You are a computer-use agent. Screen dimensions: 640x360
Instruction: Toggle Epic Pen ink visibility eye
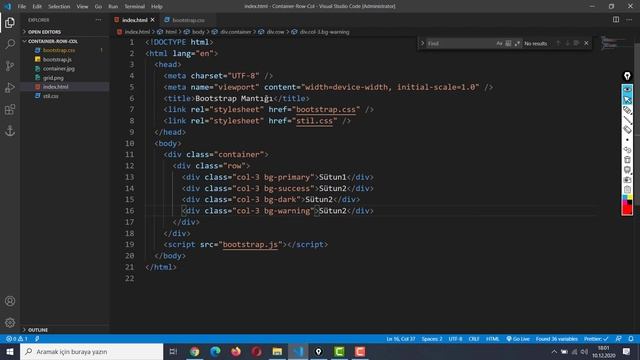(627, 89)
